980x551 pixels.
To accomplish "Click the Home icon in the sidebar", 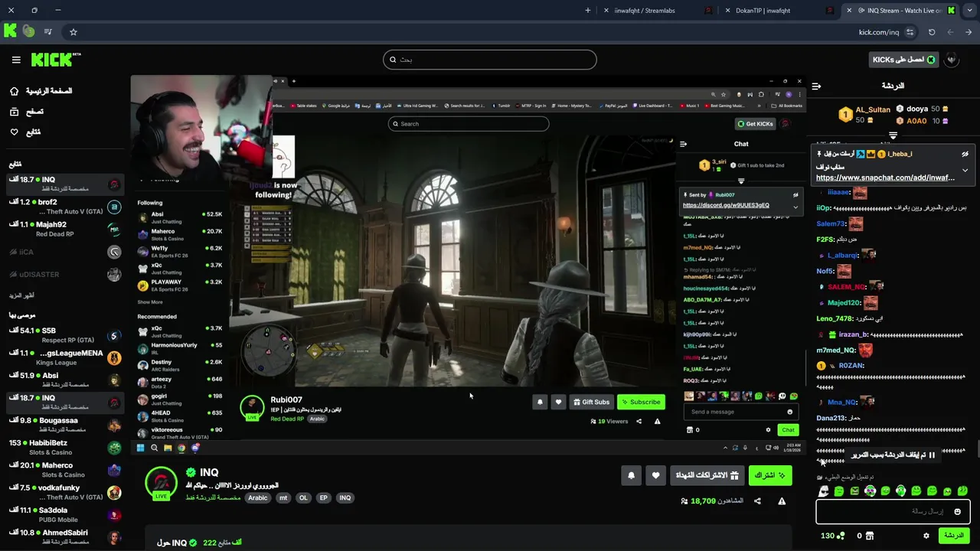I will [14, 91].
